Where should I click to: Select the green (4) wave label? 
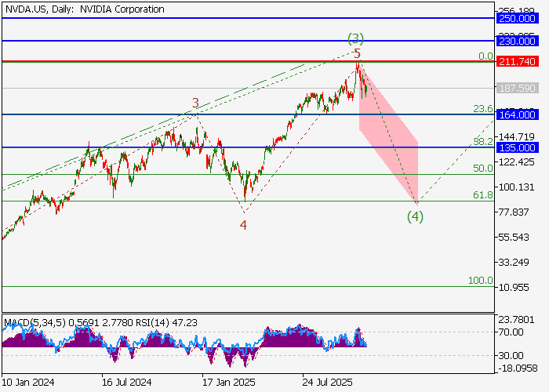[x=415, y=216]
